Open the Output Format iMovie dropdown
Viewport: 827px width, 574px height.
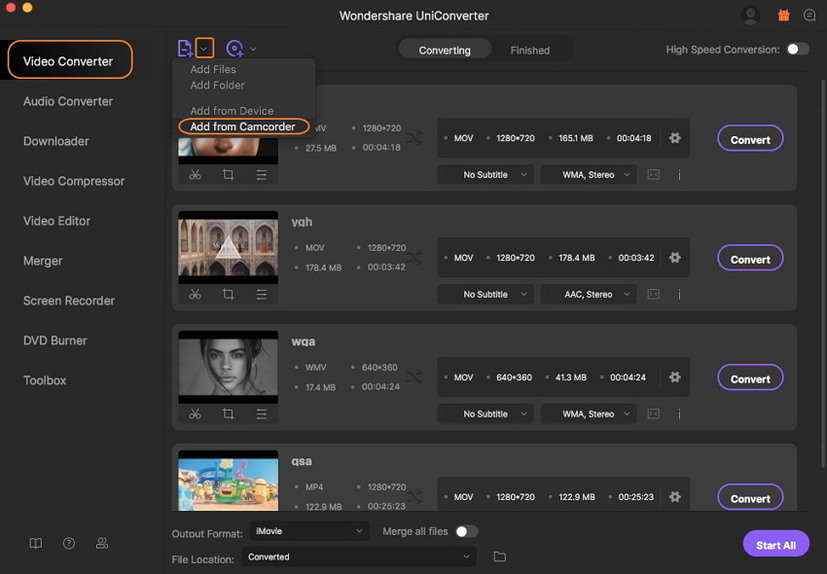[x=309, y=531]
